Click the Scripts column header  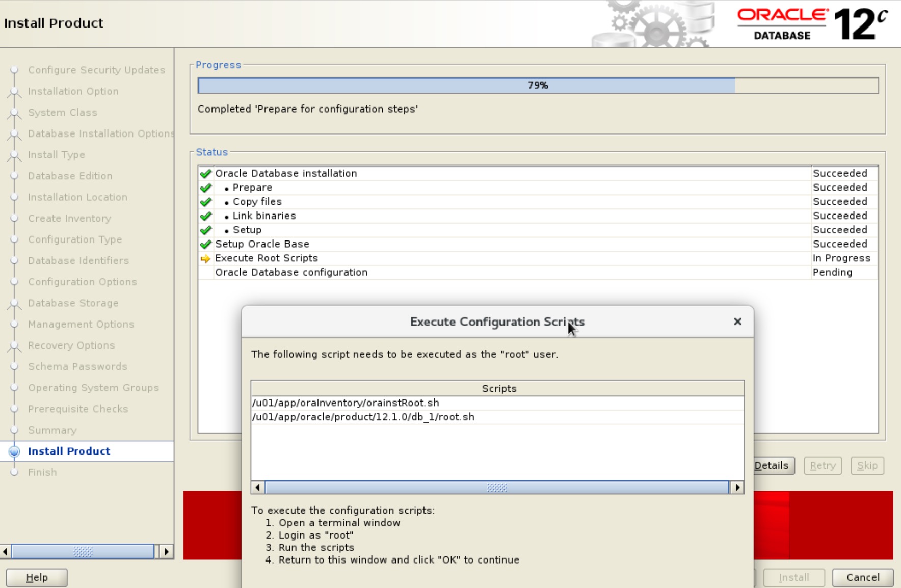click(497, 388)
